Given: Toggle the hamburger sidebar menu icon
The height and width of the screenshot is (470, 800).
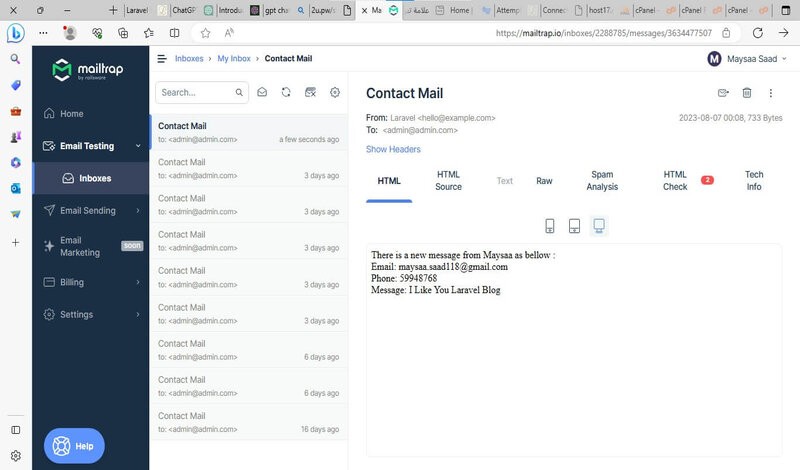Looking at the screenshot, I should click(x=162, y=59).
